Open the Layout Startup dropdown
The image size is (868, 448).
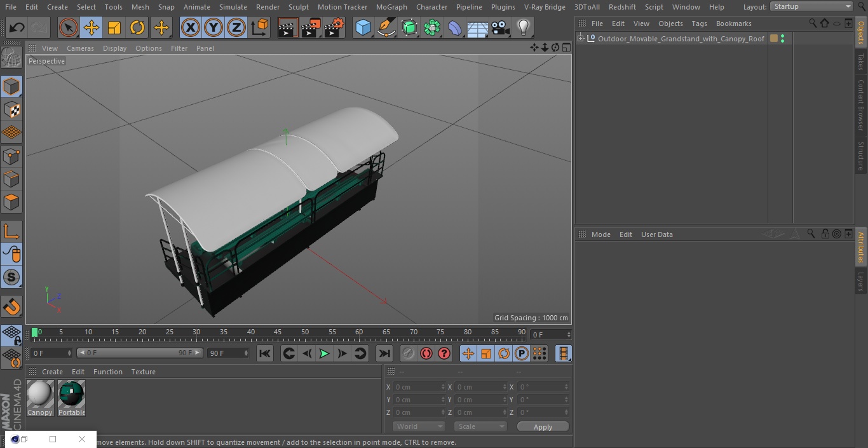tap(811, 6)
